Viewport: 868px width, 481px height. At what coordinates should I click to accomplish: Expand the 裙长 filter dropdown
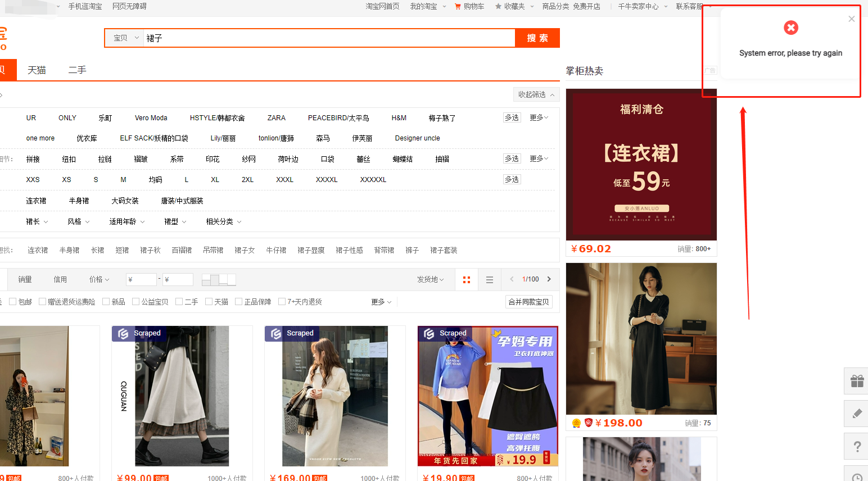[37, 221]
